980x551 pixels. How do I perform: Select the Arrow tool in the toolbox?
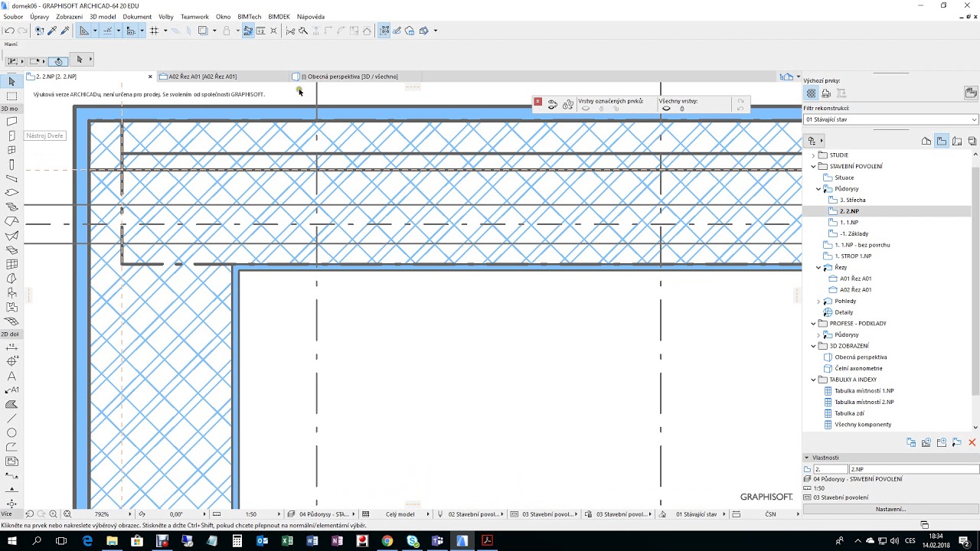[11, 81]
